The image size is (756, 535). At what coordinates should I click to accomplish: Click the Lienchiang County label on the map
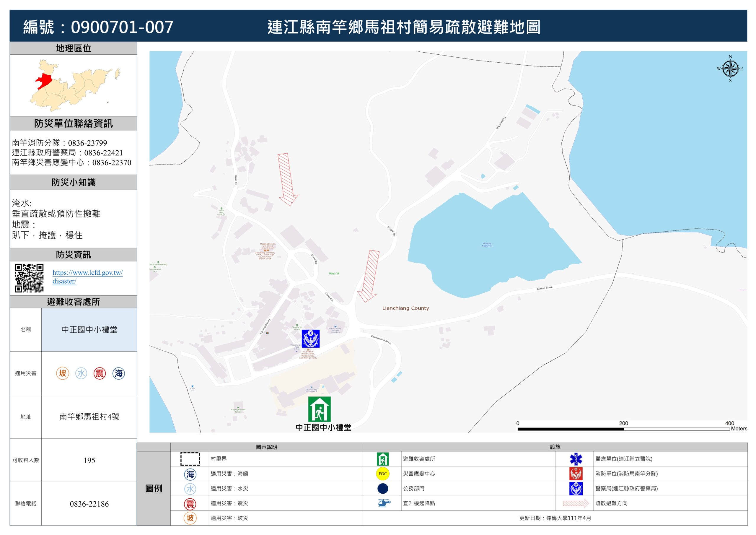(x=405, y=308)
